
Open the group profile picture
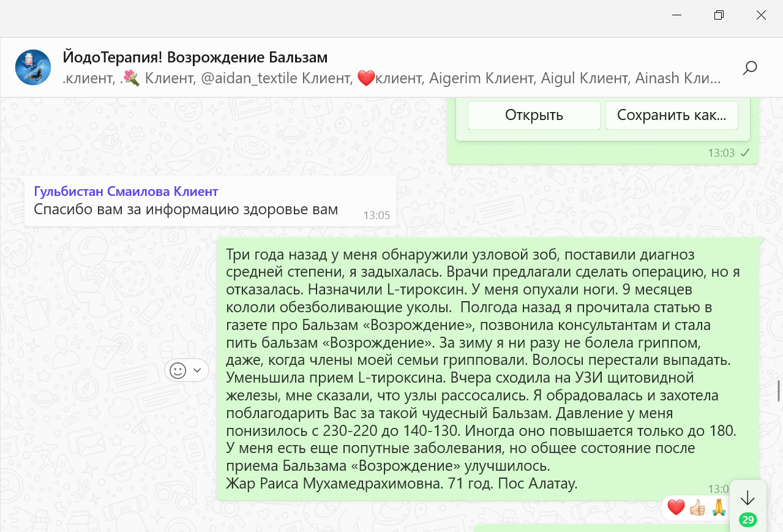33,67
